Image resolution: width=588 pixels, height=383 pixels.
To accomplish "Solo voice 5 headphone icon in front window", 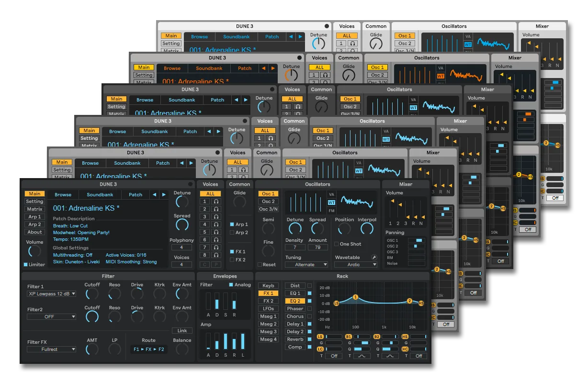I will (217, 232).
